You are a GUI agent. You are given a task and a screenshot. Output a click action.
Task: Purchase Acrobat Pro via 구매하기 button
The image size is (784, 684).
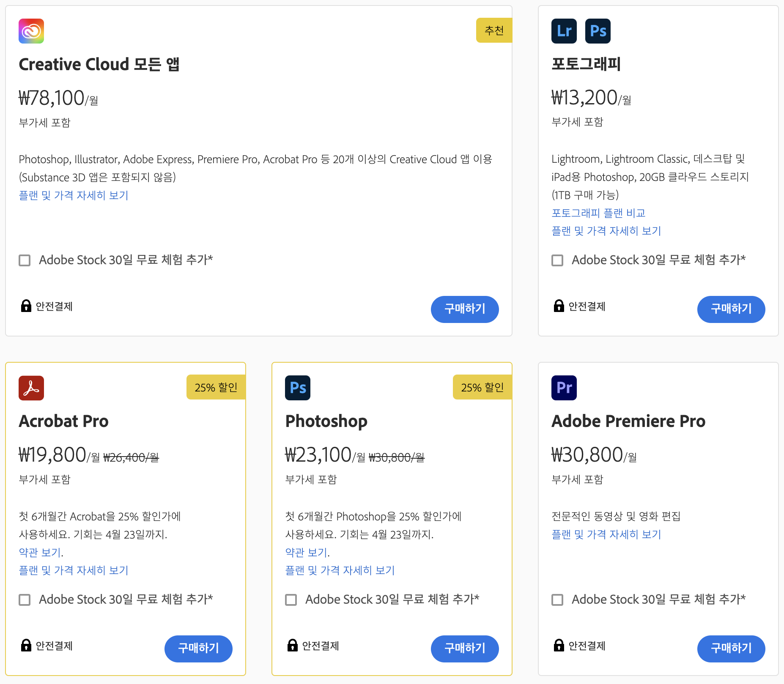tap(198, 648)
